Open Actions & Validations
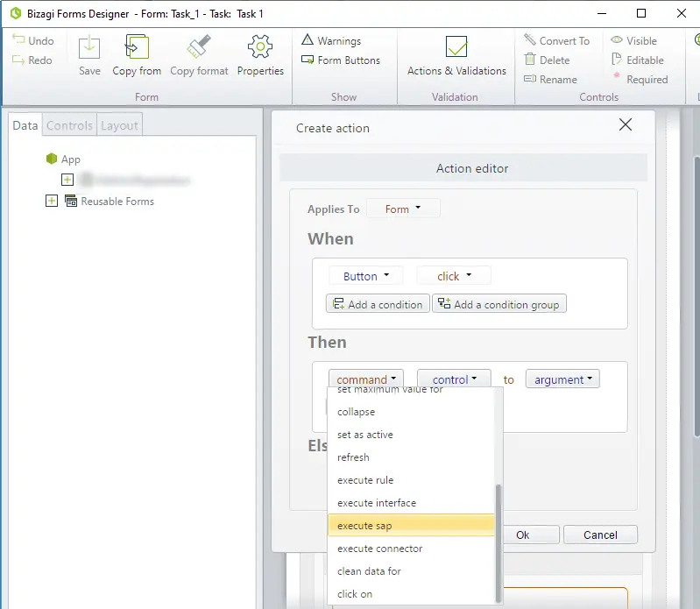 coord(456,55)
